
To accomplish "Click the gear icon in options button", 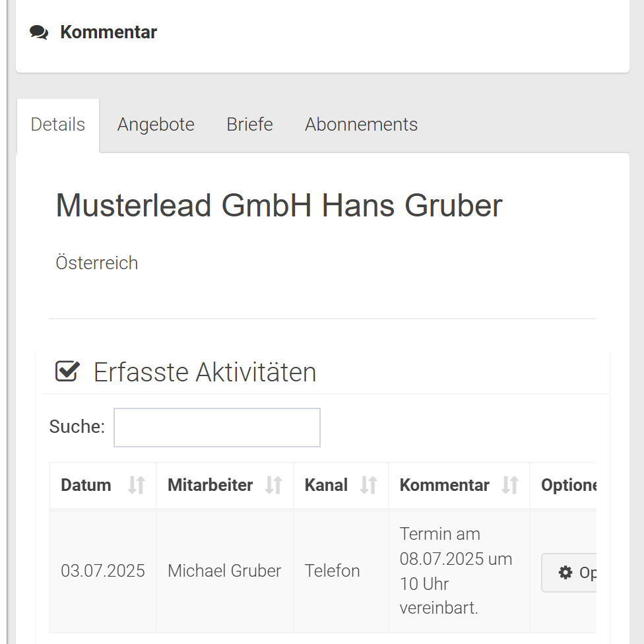I will pyautogui.click(x=565, y=572).
